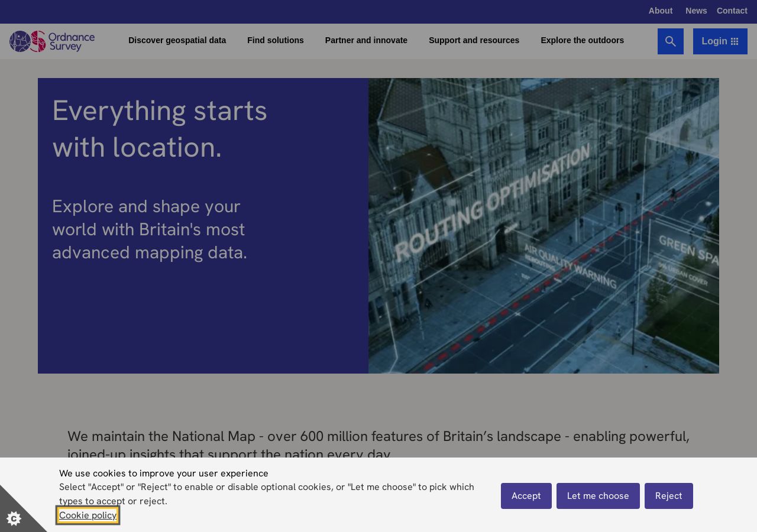Screen dimensions: 757x532
Task: Click the Ordnance Survey logo
Action: click(52, 41)
